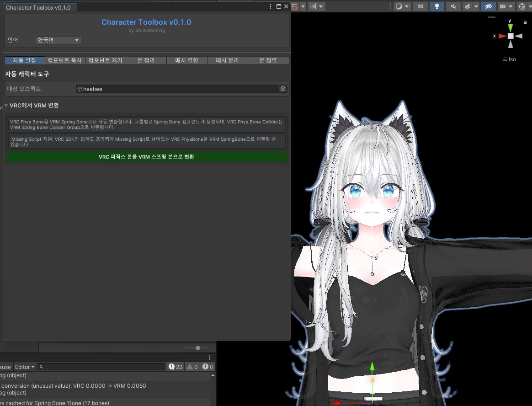Select log entry about Spring Bone 'Bone (17 bones)'
Screen dimensions: 532x406
pos(105,402)
